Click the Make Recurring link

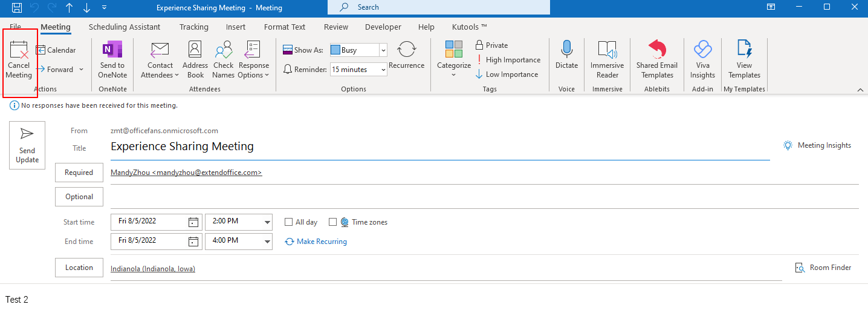[x=321, y=242]
